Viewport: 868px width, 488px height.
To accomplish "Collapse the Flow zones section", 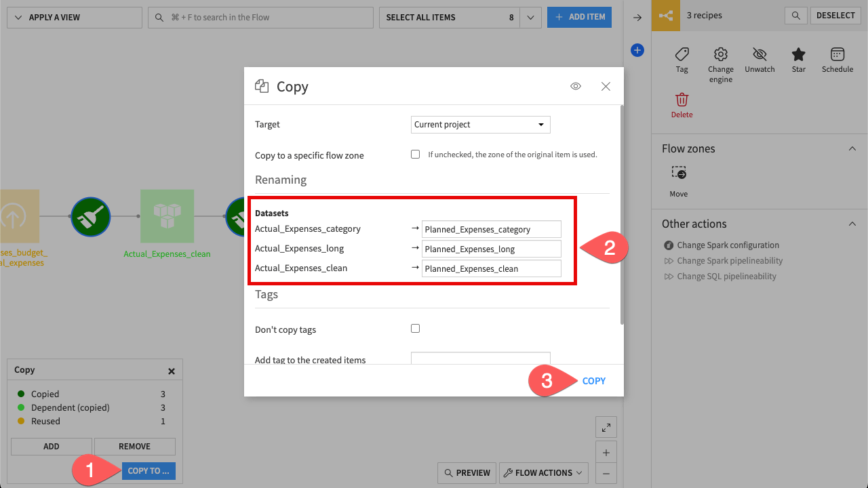I will 852,148.
